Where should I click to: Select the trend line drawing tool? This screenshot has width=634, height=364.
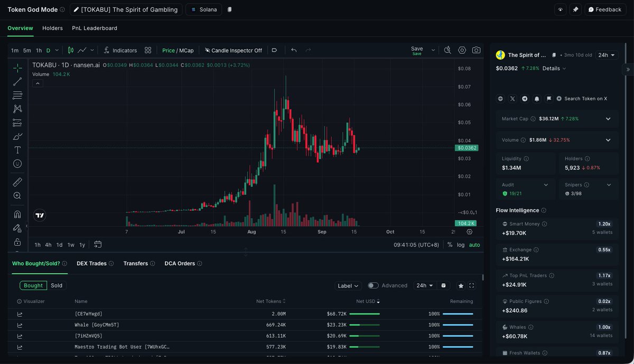click(x=17, y=81)
